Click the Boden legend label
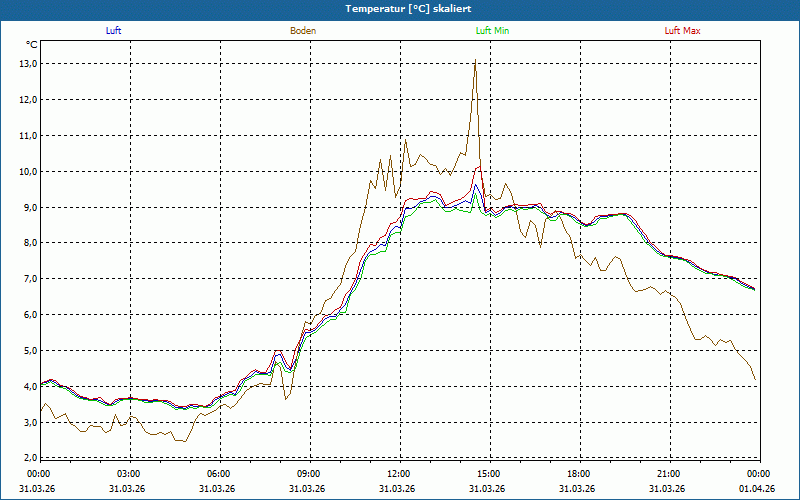Viewport: 800px width, 500px height. tap(303, 31)
